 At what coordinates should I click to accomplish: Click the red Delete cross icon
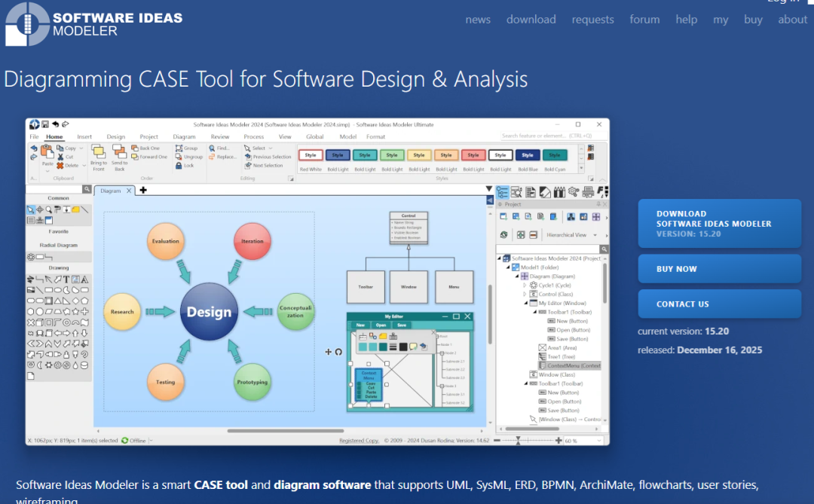tap(60, 166)
